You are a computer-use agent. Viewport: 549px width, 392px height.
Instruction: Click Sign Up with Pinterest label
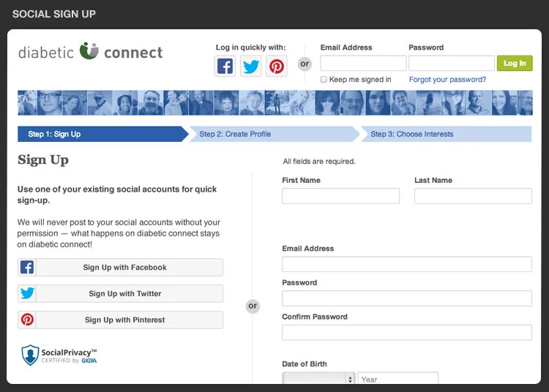tap(124, 320)
